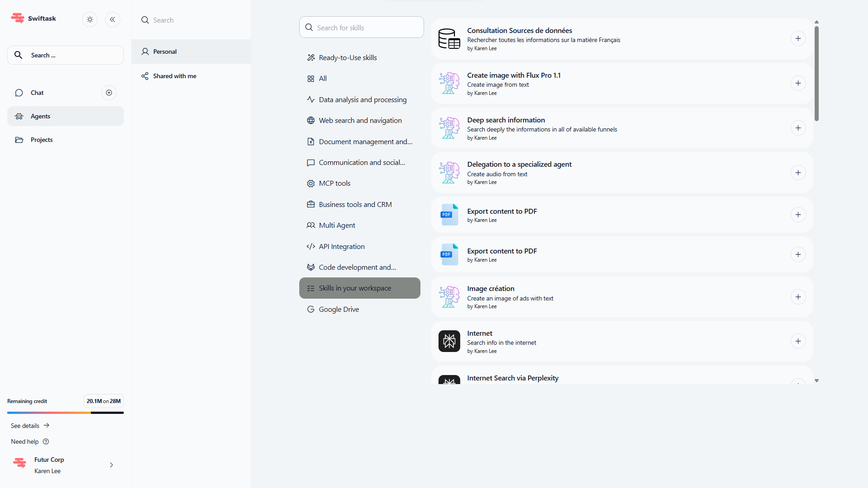Collapse the sidebar with double-chevron icon
Screen dimensions: 868x488
113,19
